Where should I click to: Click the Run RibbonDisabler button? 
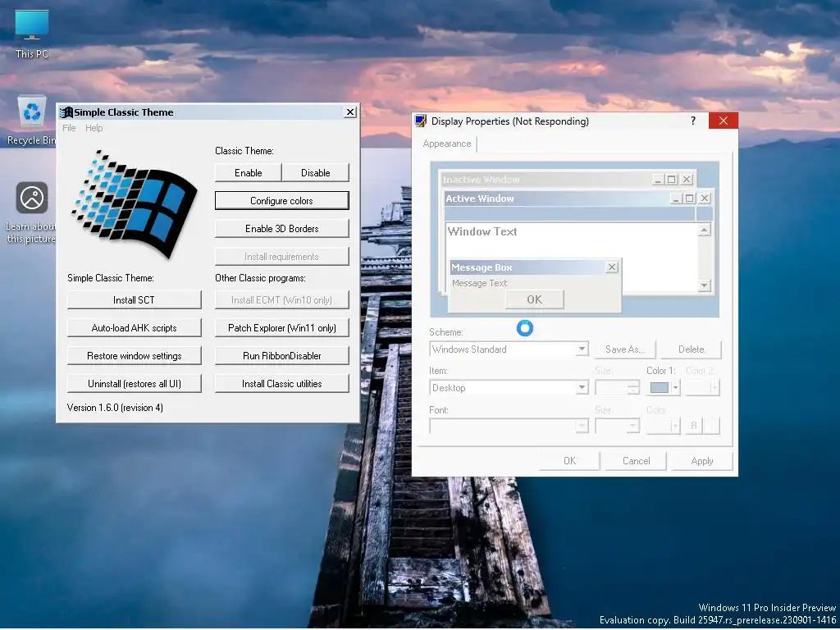click(x=282, y=356)
